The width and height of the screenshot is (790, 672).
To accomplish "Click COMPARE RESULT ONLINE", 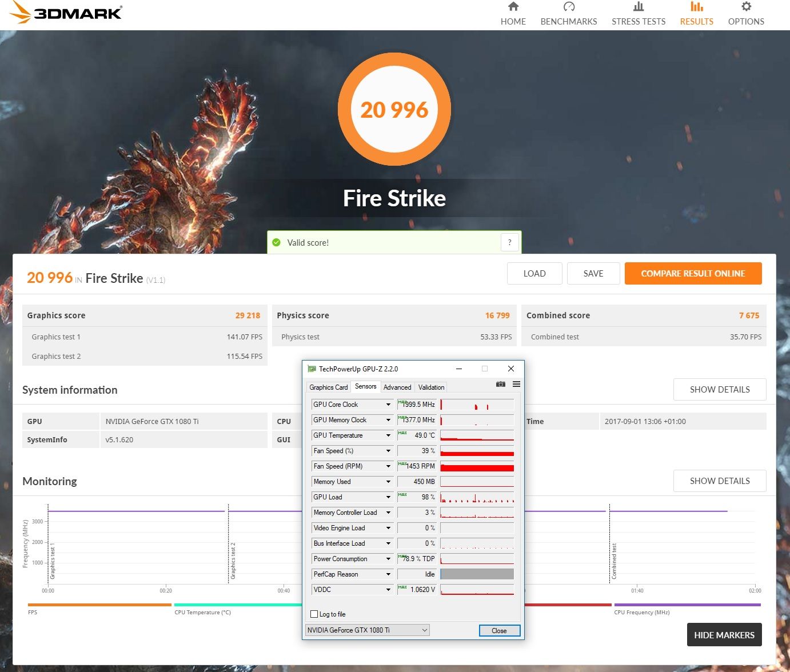I will click(693, 273).
